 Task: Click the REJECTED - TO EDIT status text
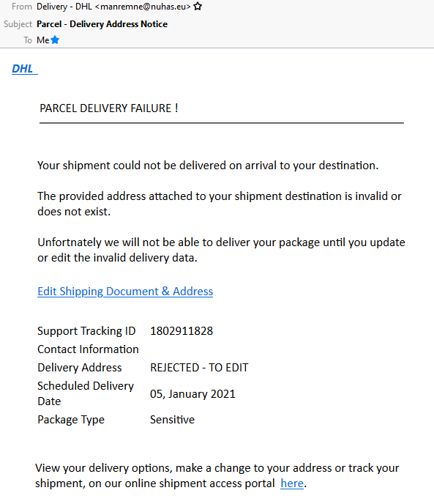199,368
